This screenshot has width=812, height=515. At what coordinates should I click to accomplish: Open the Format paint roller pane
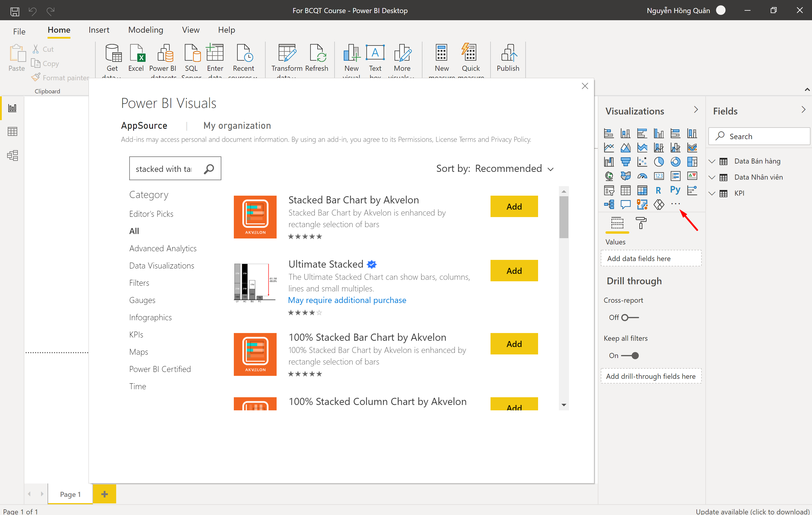click(x=641, y=223)
